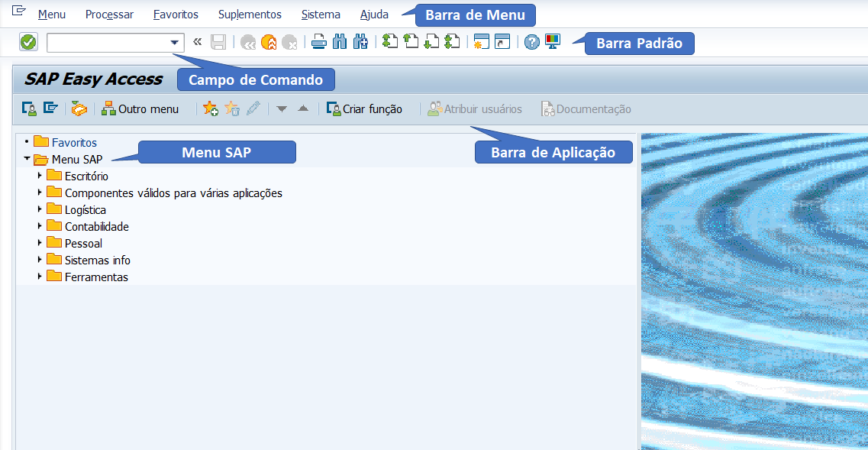The width and height of the screenshot is (868, 450).
Task: Select the Escritório text label
Action: pos(86,177)
